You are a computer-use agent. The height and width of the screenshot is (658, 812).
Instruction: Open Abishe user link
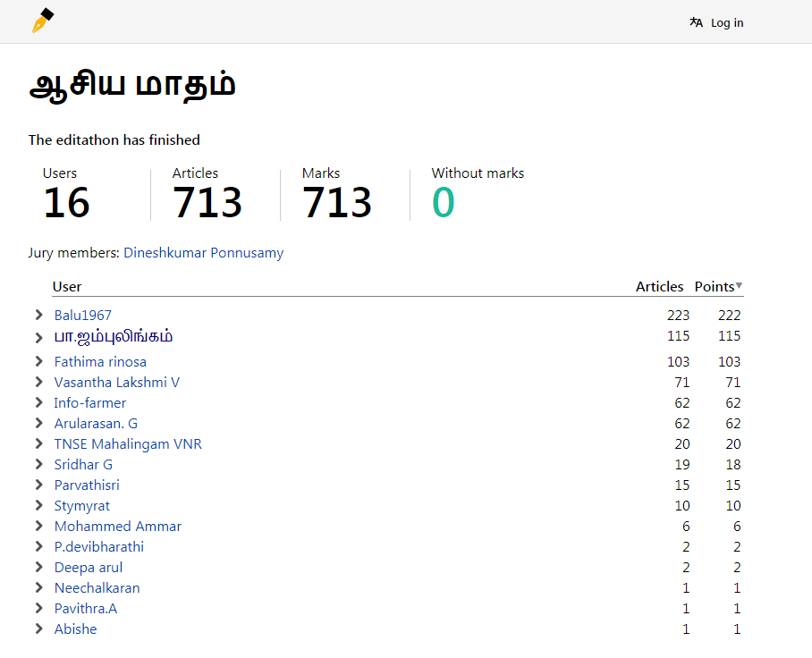76,629
